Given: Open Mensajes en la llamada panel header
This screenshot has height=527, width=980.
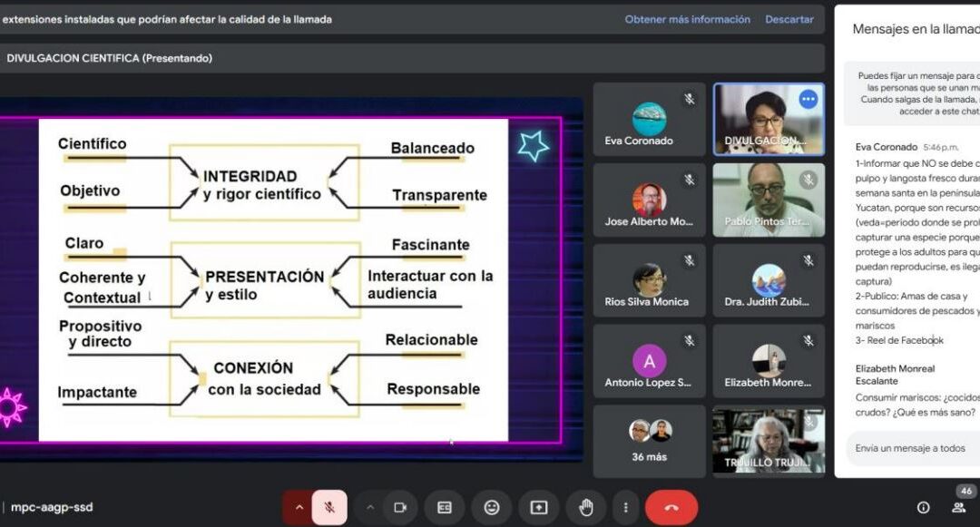Looking at the screenshot, I should (914, 28).
